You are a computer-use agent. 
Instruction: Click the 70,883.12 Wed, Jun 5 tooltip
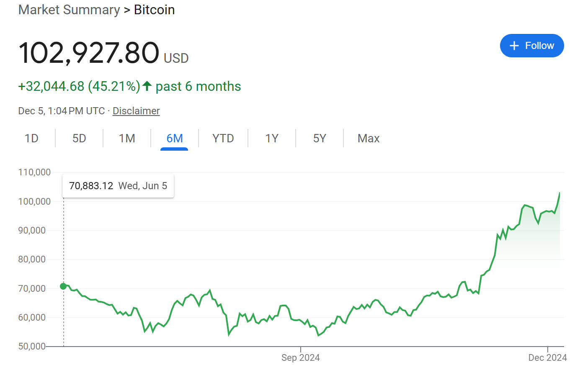click(x=118, y=186)
